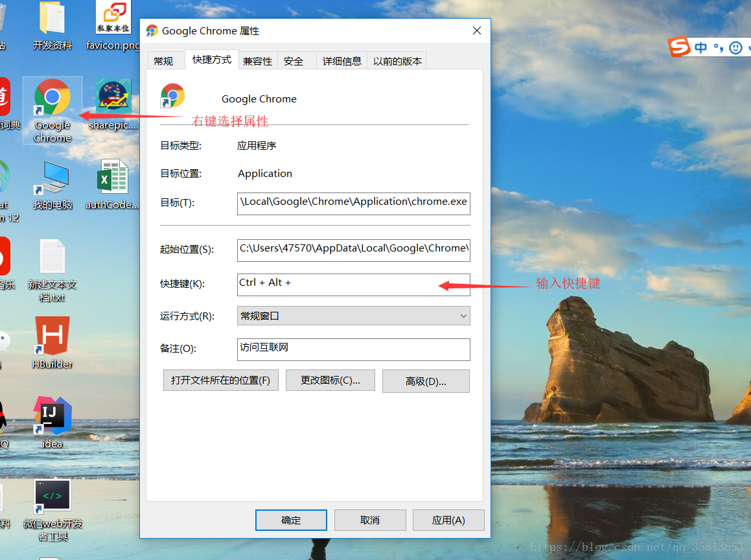751x560 pixels.
Task: Select the favicon.png file icon
Action: point(113,26)
